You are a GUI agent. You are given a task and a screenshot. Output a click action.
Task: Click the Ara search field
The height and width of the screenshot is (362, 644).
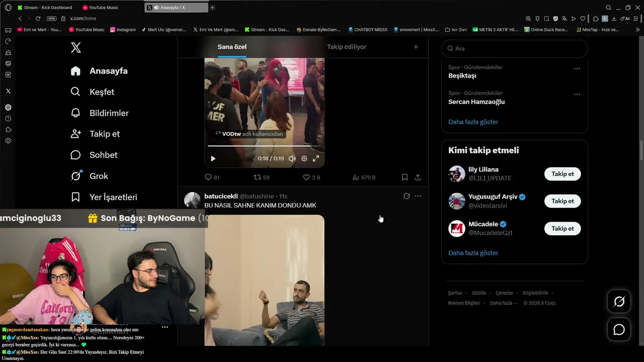(x=515, y=48)
